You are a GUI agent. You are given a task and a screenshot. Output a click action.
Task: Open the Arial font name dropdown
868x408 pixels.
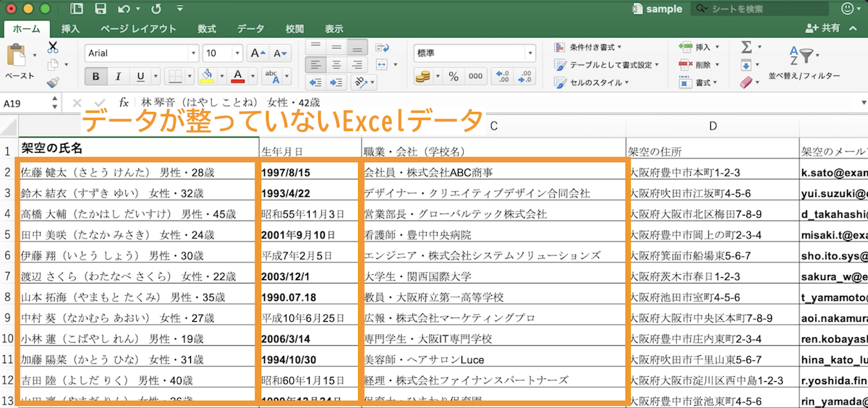point(142,54)
